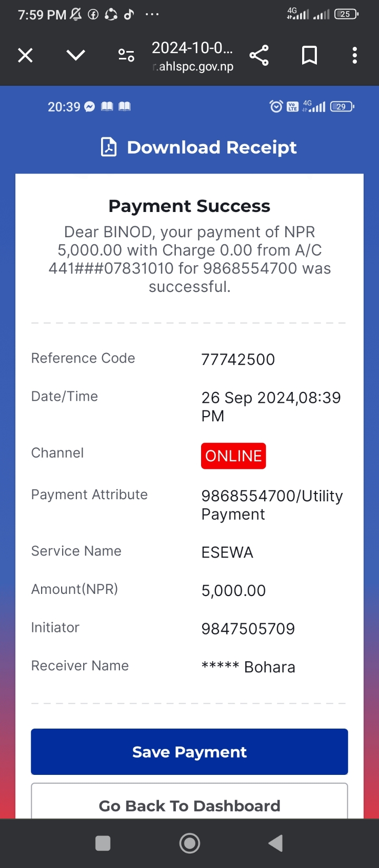Image resolution: width=379 pixels, height=868 pixels.
Task: Collapse the tab using down chevron
Action: coord(76,55)
